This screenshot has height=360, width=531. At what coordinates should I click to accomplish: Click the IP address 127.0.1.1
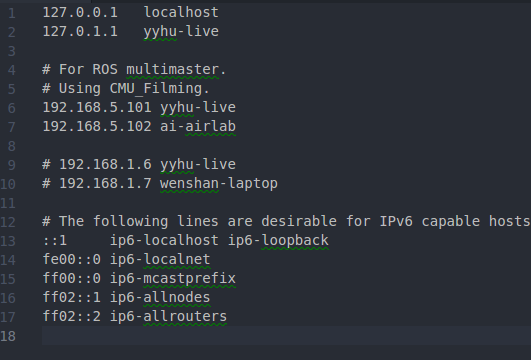pyautogui.click(x=80, y=31)
